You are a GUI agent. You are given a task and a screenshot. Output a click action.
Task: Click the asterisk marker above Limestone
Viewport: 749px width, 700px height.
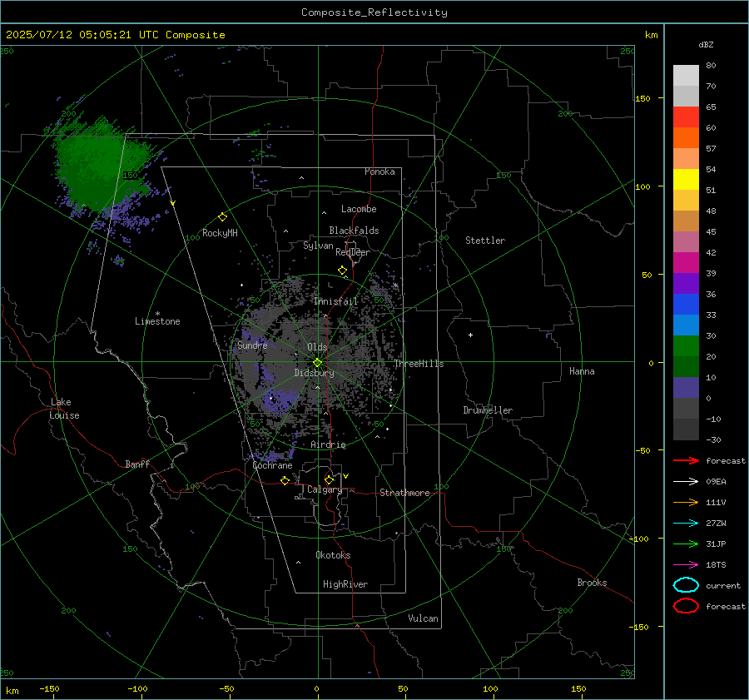157,314
